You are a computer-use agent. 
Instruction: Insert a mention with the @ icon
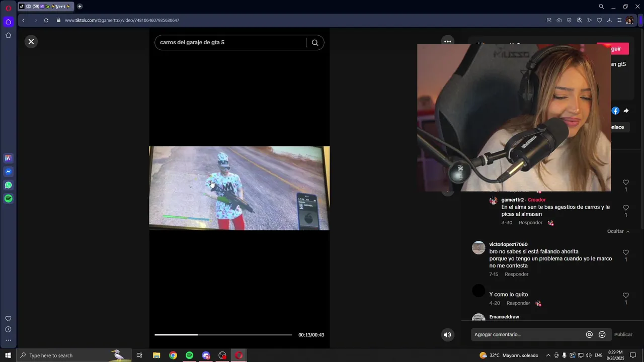click(589, 335)
